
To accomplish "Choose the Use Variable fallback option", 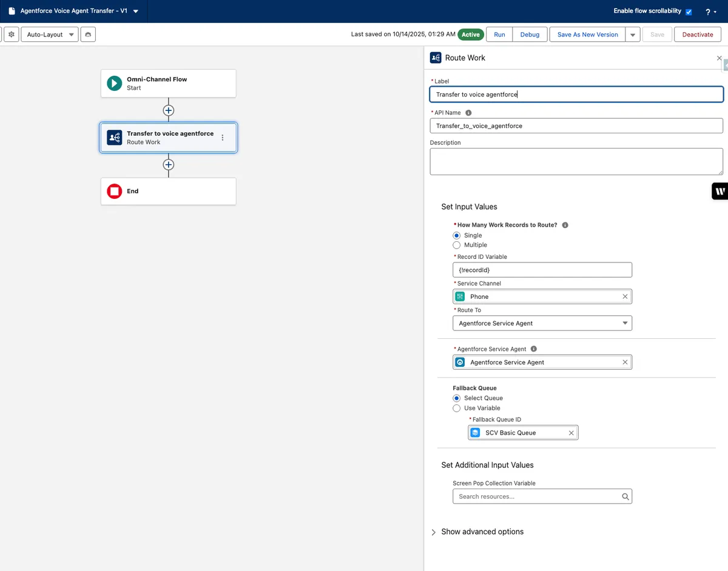I will point(457,408).
